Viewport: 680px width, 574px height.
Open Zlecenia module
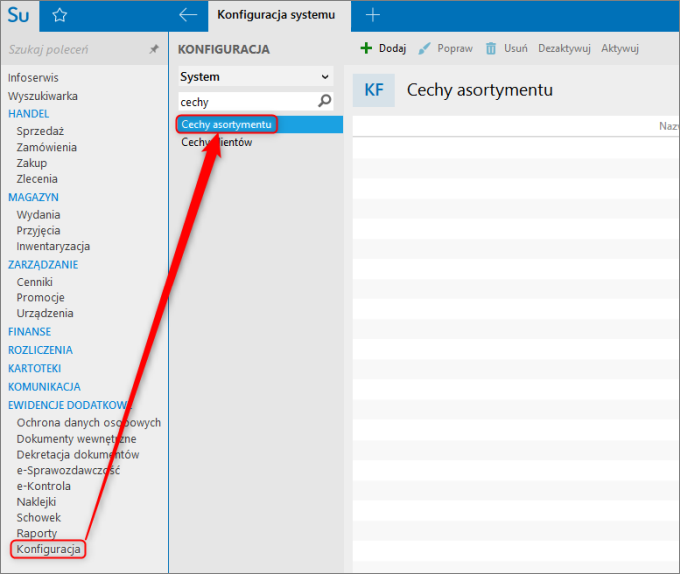point(37,179)
